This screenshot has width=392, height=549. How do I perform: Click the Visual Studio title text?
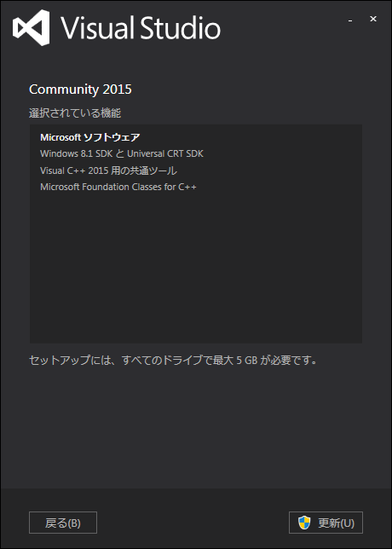pos(141,27)
